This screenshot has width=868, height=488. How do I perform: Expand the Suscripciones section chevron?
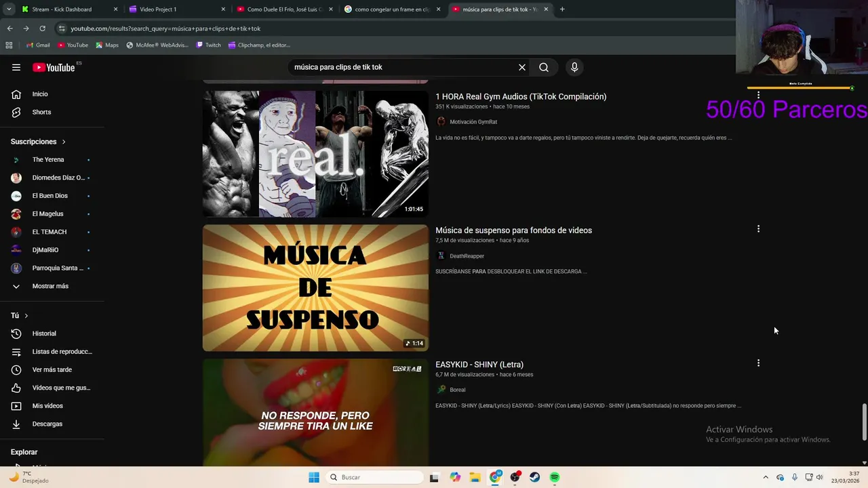point(64,142)
